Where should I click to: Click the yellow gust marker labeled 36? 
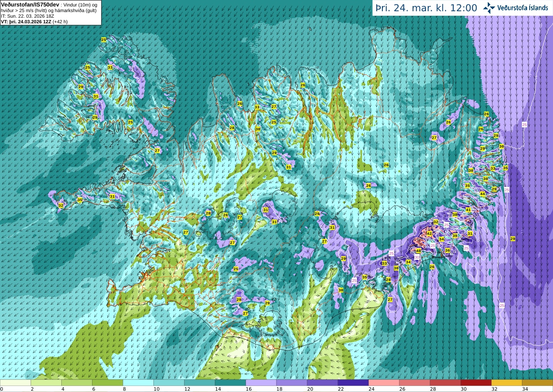(x=448, y=250)
